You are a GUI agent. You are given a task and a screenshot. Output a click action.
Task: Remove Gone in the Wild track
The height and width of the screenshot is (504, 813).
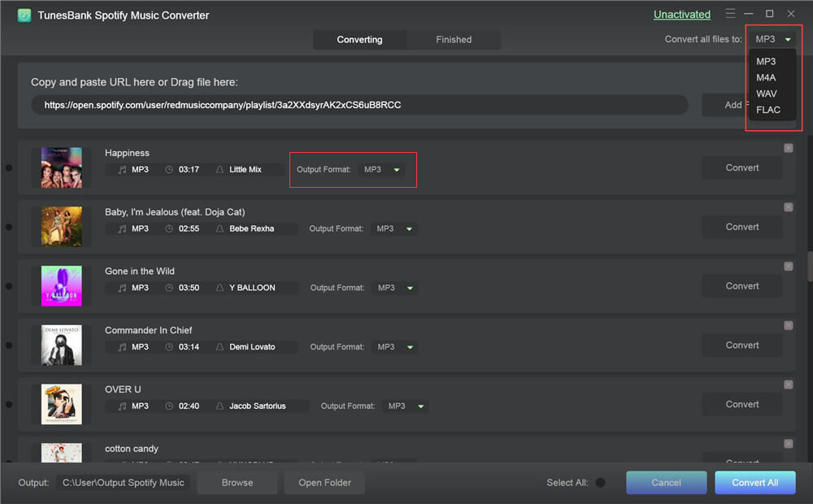pos(788,266)
